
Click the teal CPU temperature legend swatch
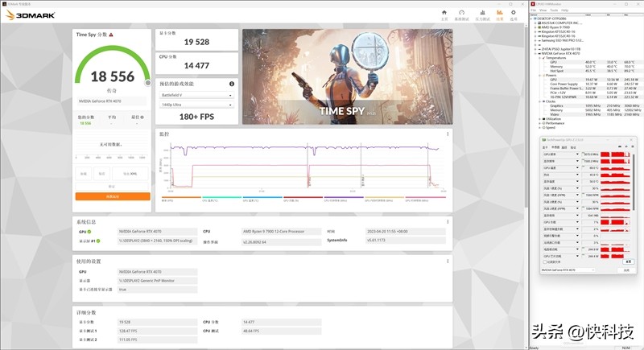[x=222, y=197]
